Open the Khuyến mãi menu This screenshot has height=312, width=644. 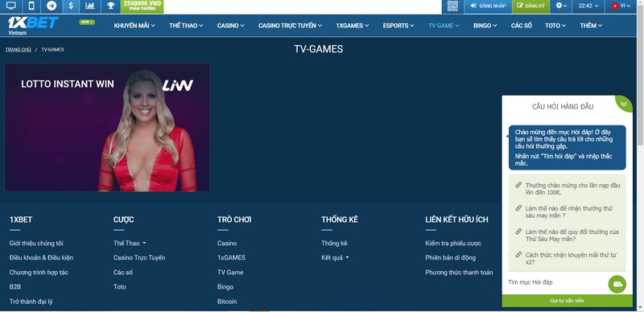click(x=134, y=26)
